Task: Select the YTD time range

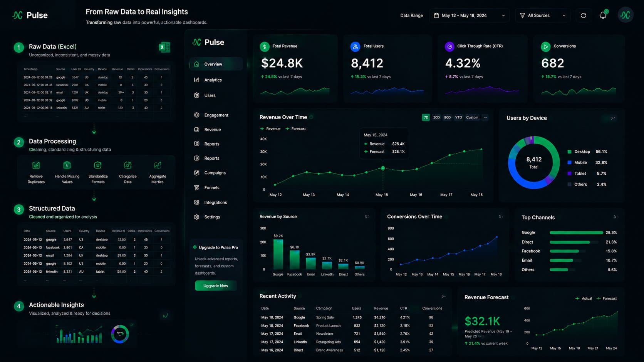Action: pyautogui.click(x=458, y=117)
